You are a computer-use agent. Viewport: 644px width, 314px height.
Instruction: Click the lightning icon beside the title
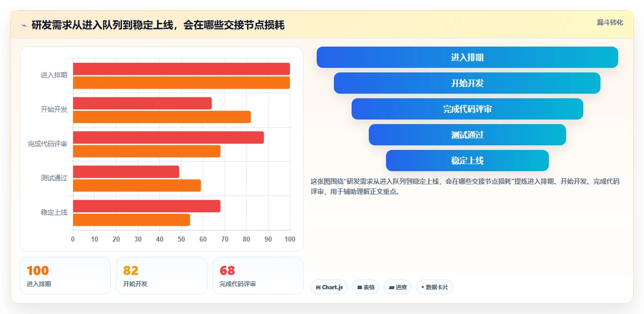click(24, 25)
